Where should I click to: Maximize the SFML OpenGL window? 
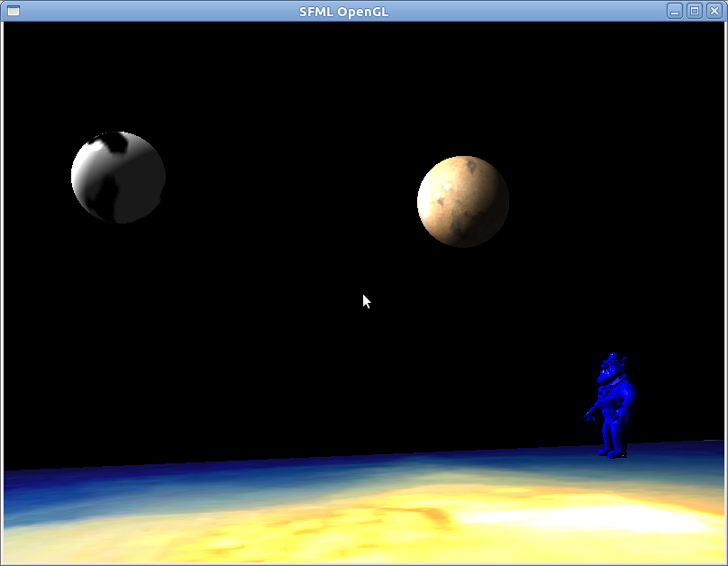tap(695, 11)
